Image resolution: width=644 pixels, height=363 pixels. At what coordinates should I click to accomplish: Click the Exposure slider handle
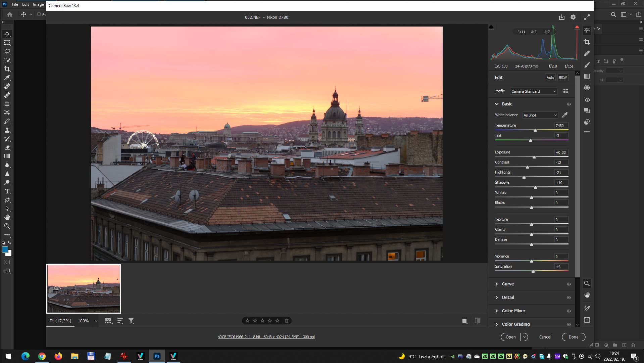(534, 157)
